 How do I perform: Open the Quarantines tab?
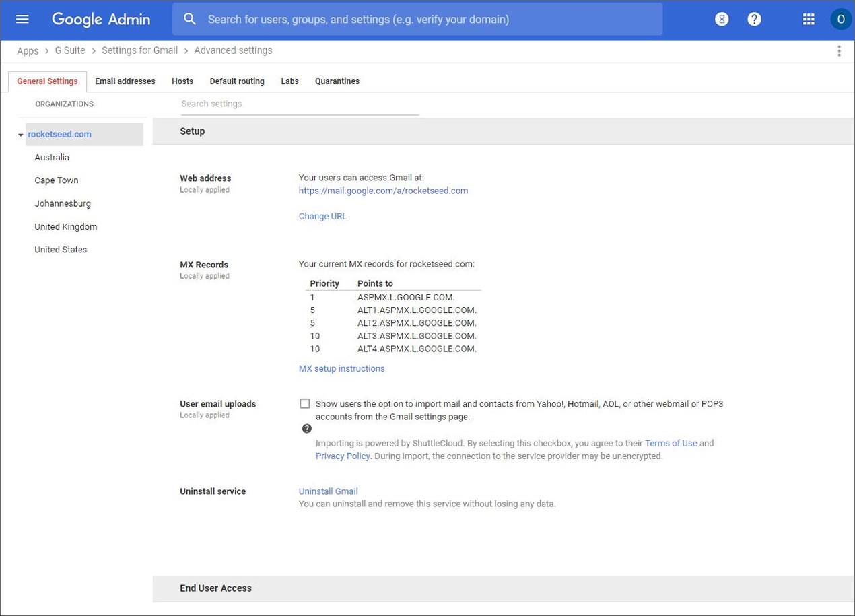tap(337, 81)
